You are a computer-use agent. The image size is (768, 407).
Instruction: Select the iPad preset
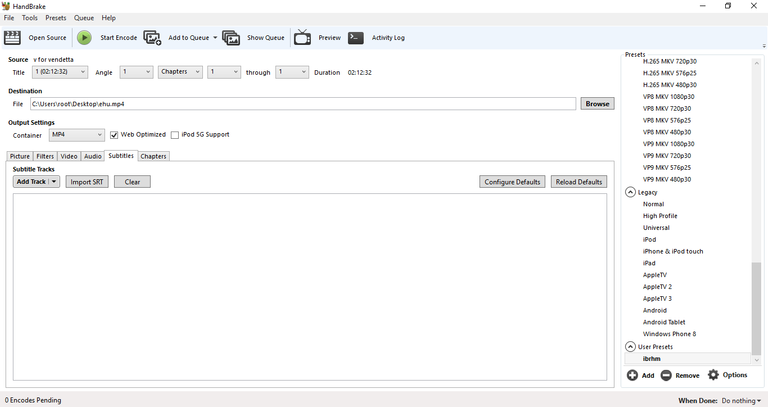[x=649, y=263]
